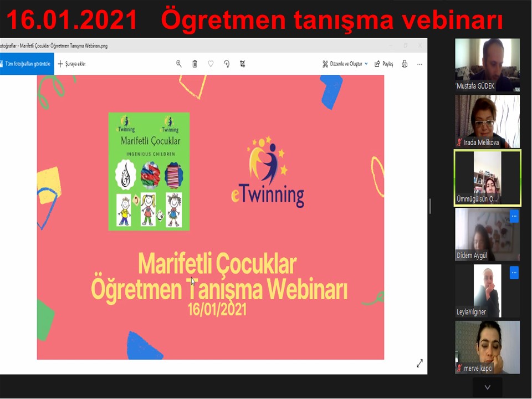Add photo to favorites with heart icon
This screenshot has width=532, height=399.
click(211, 64)
